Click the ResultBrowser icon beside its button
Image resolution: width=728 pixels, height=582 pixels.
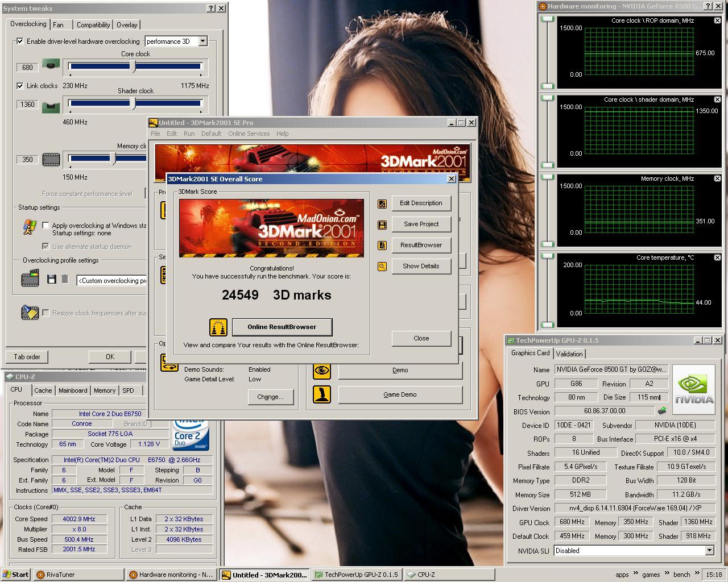pyautogui.click(x=382, y=246)
